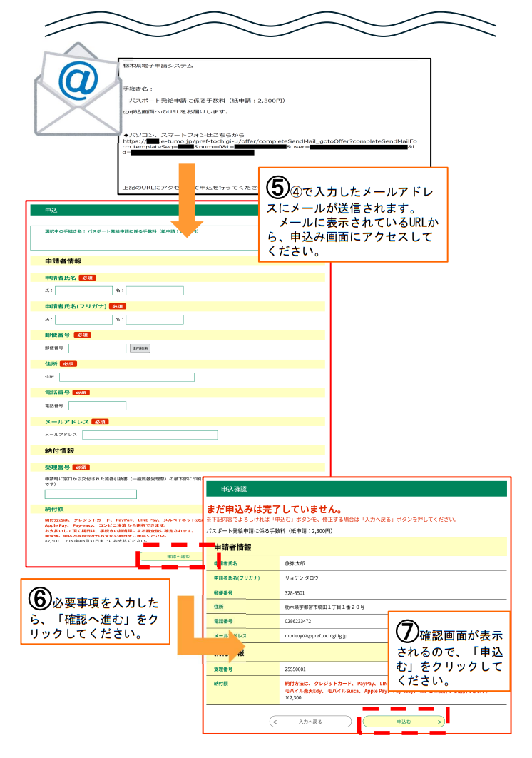This screenshot has width=532, height=758.
Task: Click the circled number 7 step marker
Action: point(406,630)
